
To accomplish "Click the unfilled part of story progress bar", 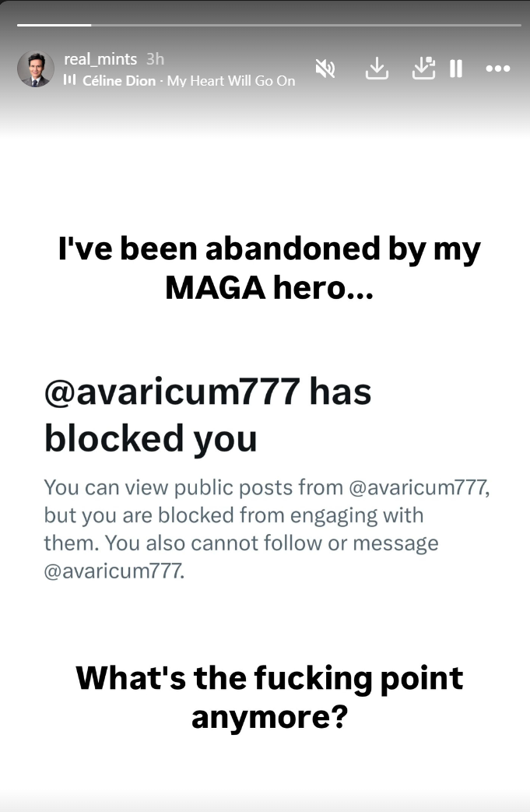I will [306, 24].
